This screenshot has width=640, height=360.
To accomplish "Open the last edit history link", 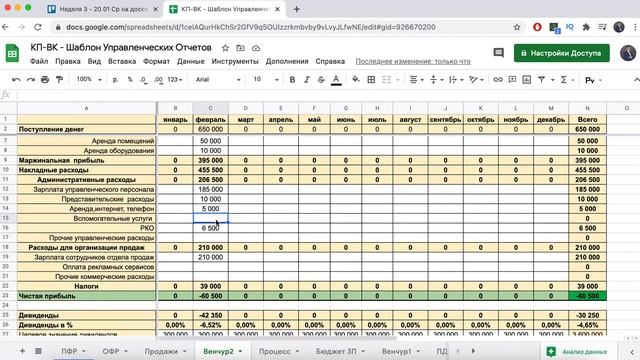I will pyautogui.click(x=413, y=61).
